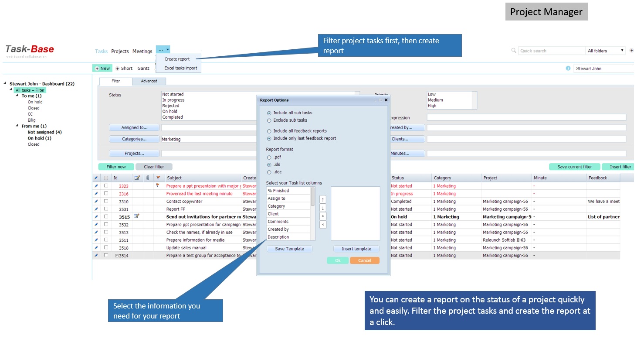Switch to the Advanced filter tab
Image resolution: width=644 pixels, height=363 pixels.
pyautogui.click(x=149, y=81)
